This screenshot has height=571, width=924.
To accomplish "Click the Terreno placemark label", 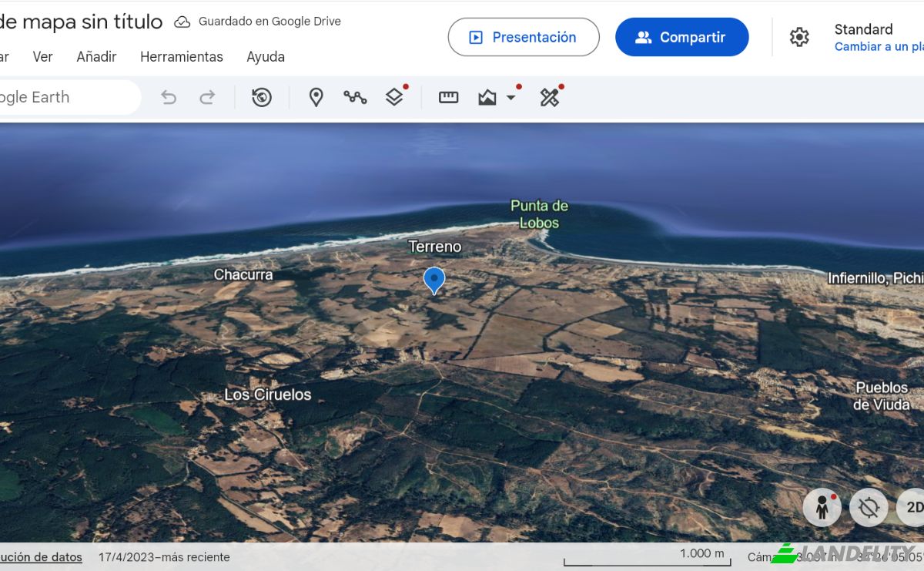I will point(435,247).
